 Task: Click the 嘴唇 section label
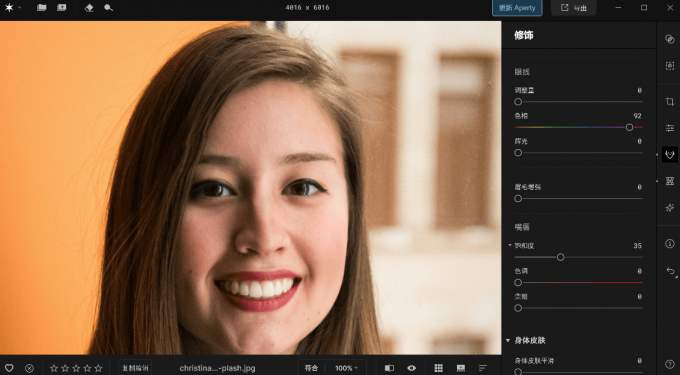point(522,227)
